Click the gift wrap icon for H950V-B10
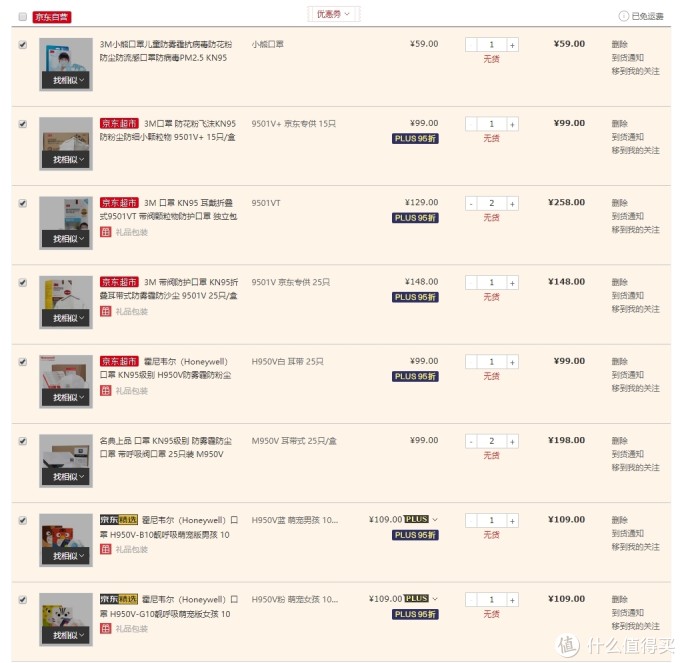The image size is (680, 663). coord(105,549)
